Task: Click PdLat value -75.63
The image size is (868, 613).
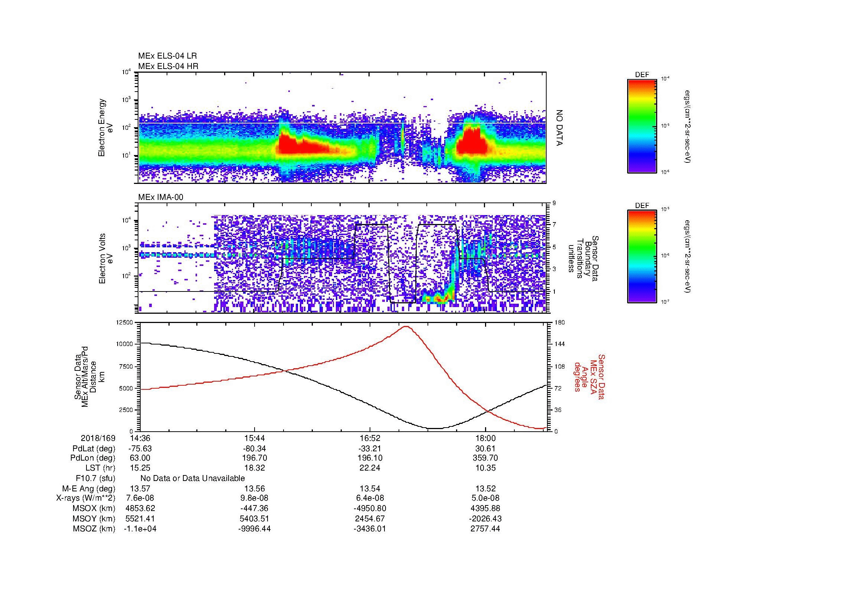Action: [x=140, y=449]
